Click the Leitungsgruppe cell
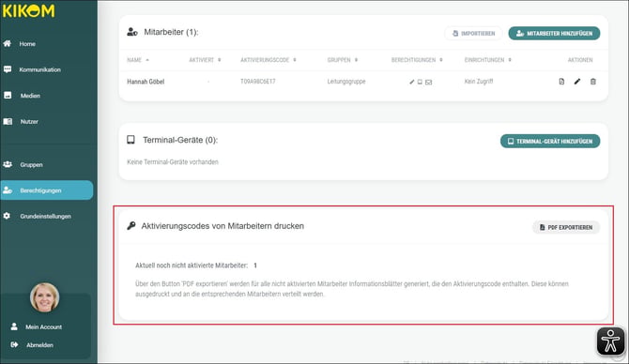The image size is (629, 364). tap(346, 82)
